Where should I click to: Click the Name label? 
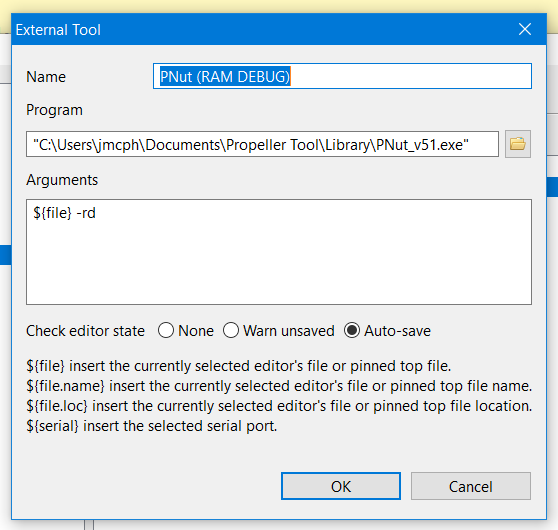tap(46, 77)
